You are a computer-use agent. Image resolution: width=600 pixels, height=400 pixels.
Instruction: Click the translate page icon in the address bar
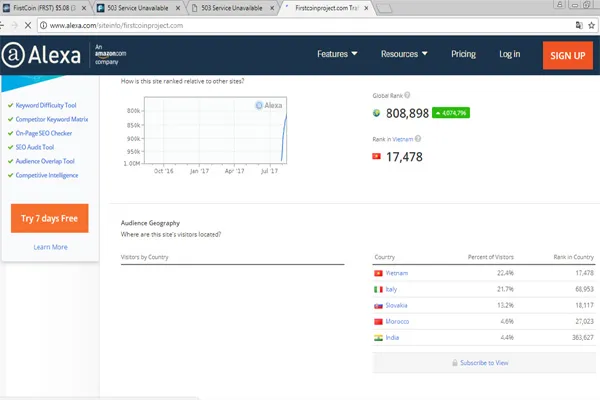[579, 25]
